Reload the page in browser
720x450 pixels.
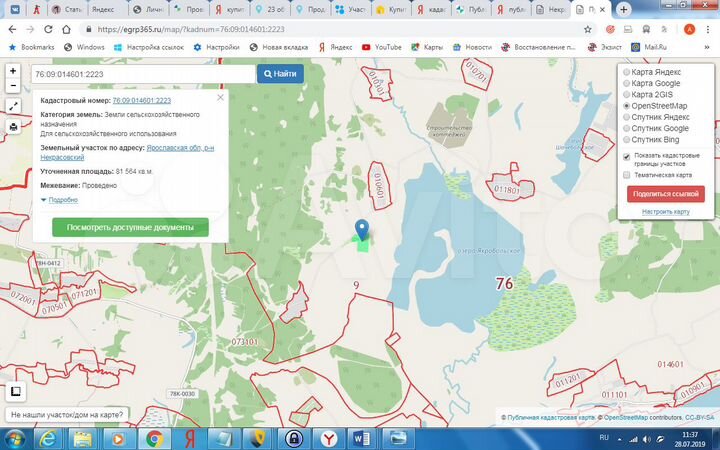[x=50, y=29]
